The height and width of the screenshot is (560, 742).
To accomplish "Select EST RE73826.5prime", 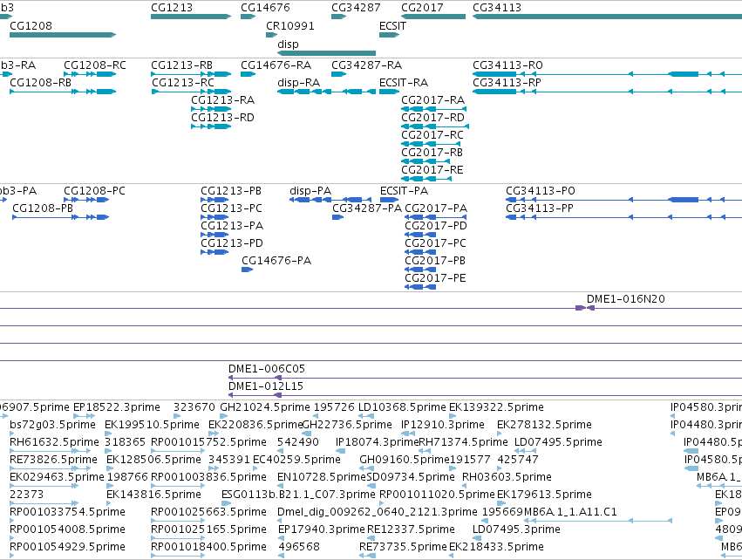I will [x=53, y=460].
